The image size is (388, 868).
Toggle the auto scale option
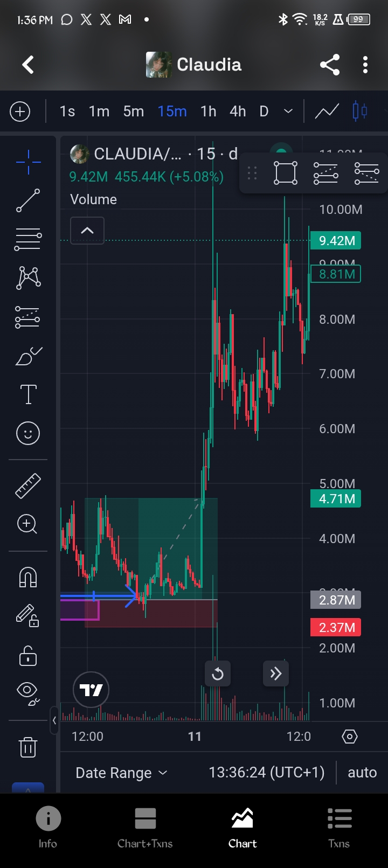(x=362, y=773)
